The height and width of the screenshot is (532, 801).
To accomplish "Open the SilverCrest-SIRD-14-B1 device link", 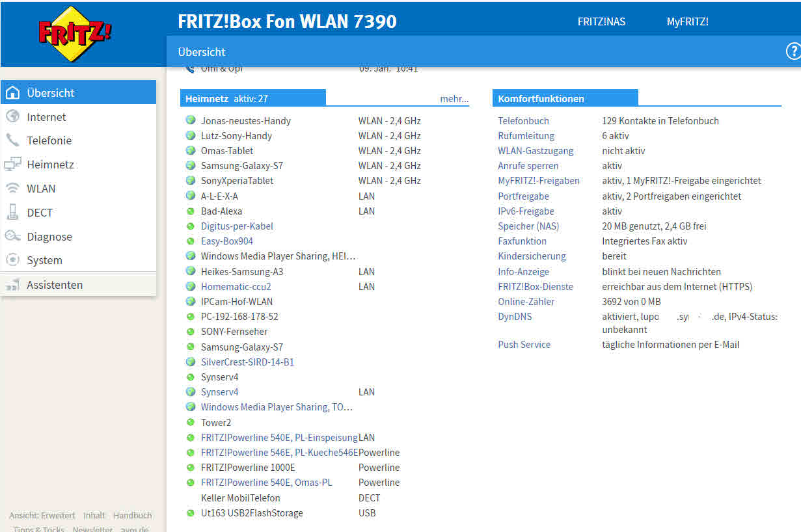I will pyautogui.click(x=247, y=362).
